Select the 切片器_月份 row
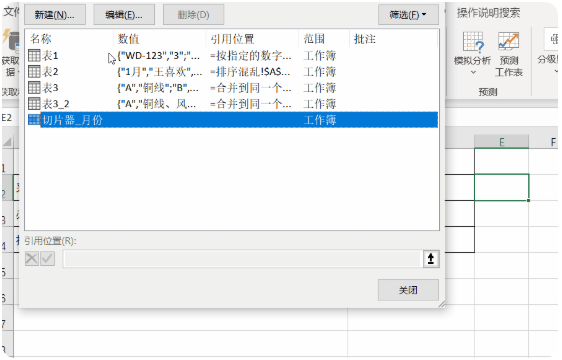This screenshot has width=562, height=360. tap(233, 120)
